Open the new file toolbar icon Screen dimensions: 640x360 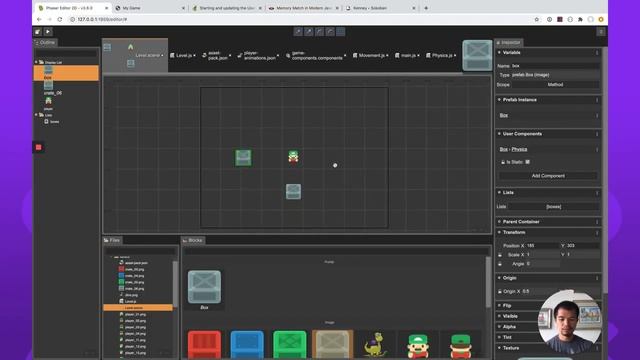pyautogui.click(x=38, y=32)
